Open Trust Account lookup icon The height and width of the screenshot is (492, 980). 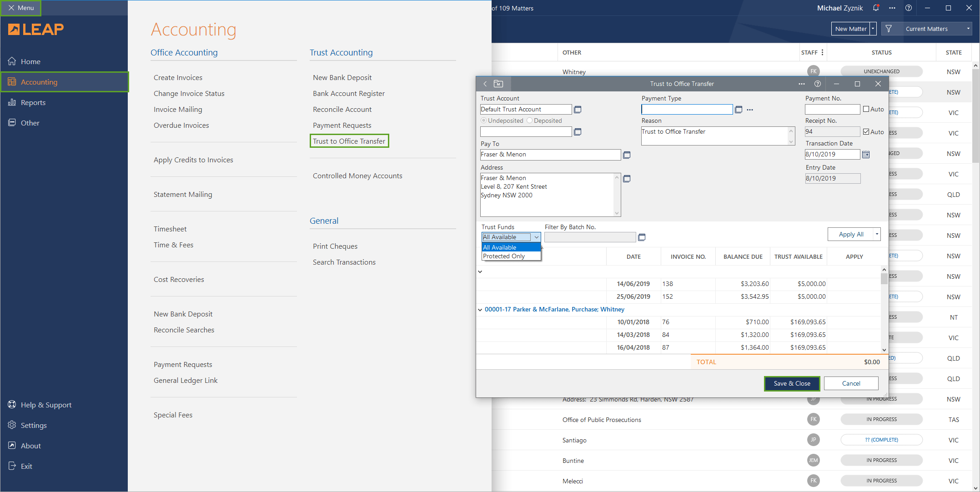tap(578, 110)
